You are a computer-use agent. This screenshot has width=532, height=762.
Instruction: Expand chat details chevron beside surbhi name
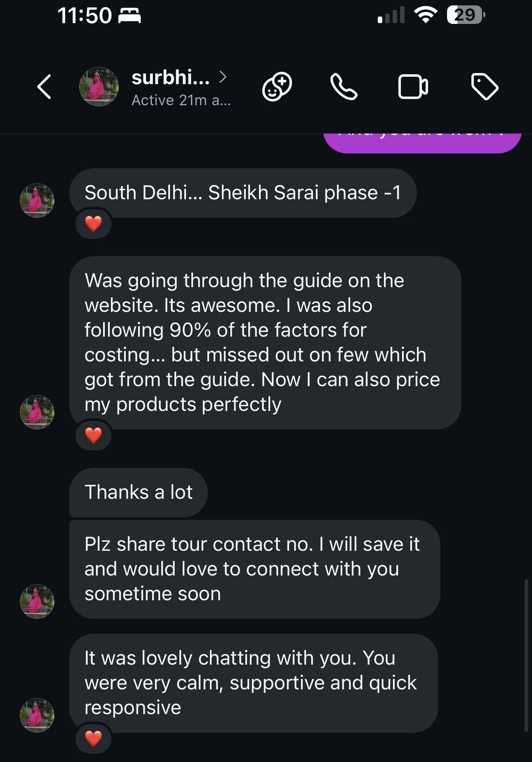point(223,76)
